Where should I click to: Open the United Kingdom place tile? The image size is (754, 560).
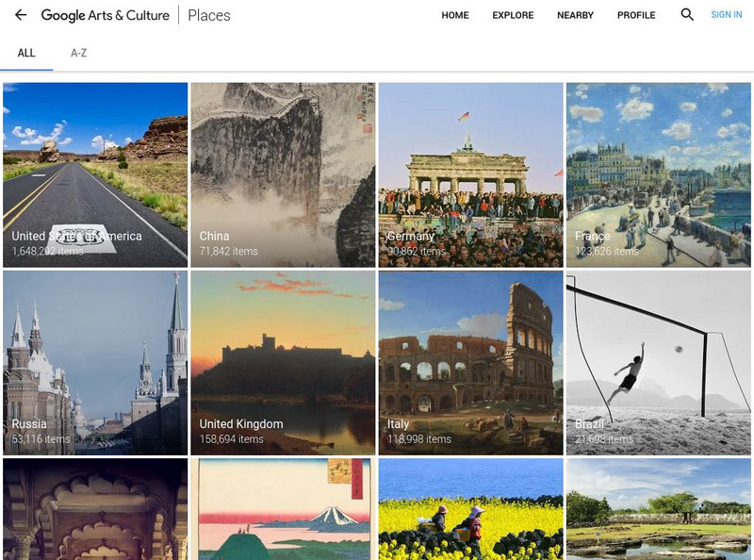tap(283, 363)
